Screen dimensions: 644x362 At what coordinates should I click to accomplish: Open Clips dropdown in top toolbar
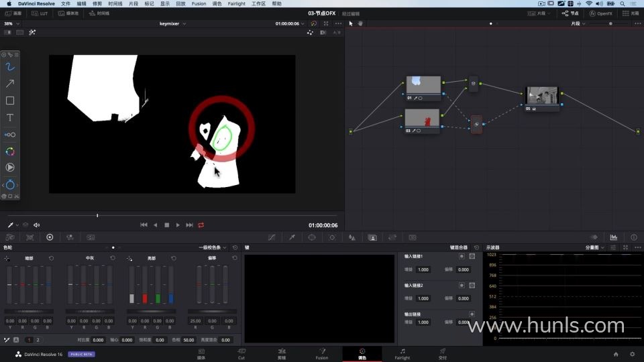pyautogui.click(x=539, y=13)
